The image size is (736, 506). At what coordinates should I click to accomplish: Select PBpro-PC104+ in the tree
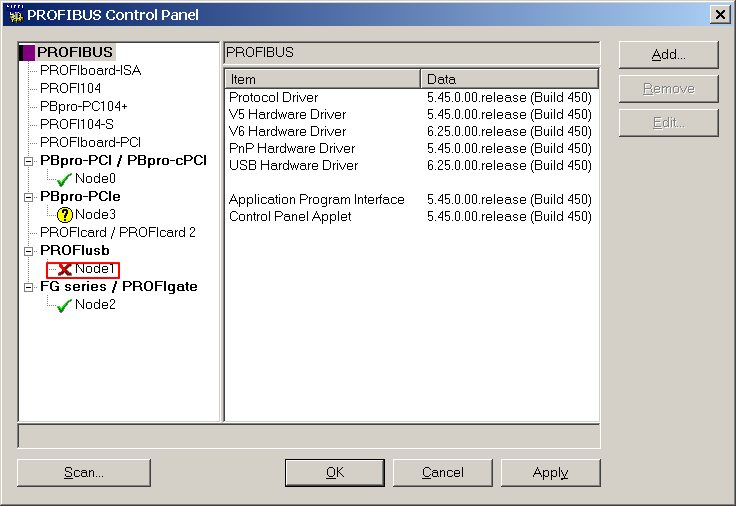pyautogui.click(x=84, y=107)
